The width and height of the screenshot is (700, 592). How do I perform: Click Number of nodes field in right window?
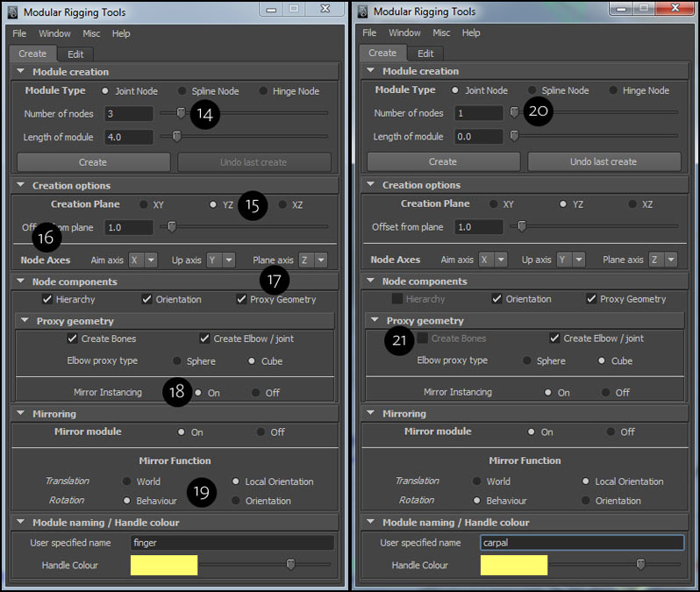pyautogui.click(x=479, y=113)
